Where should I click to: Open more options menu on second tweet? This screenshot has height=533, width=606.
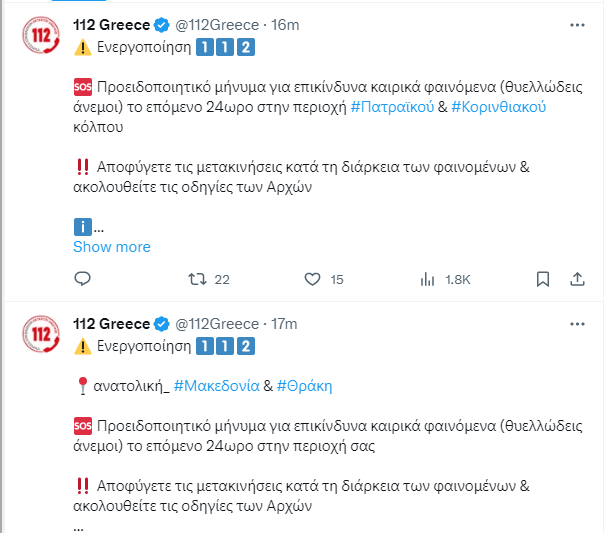(x=577, y=324)
